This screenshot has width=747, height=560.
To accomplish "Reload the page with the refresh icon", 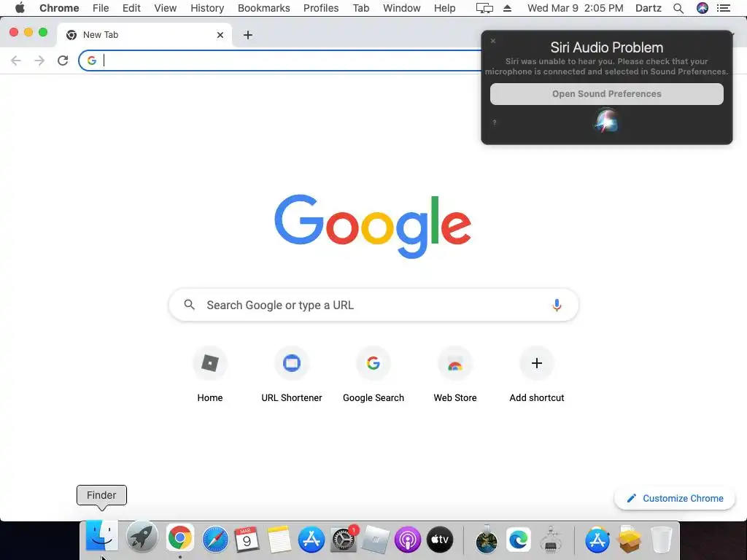I will (x=63, y=61).
